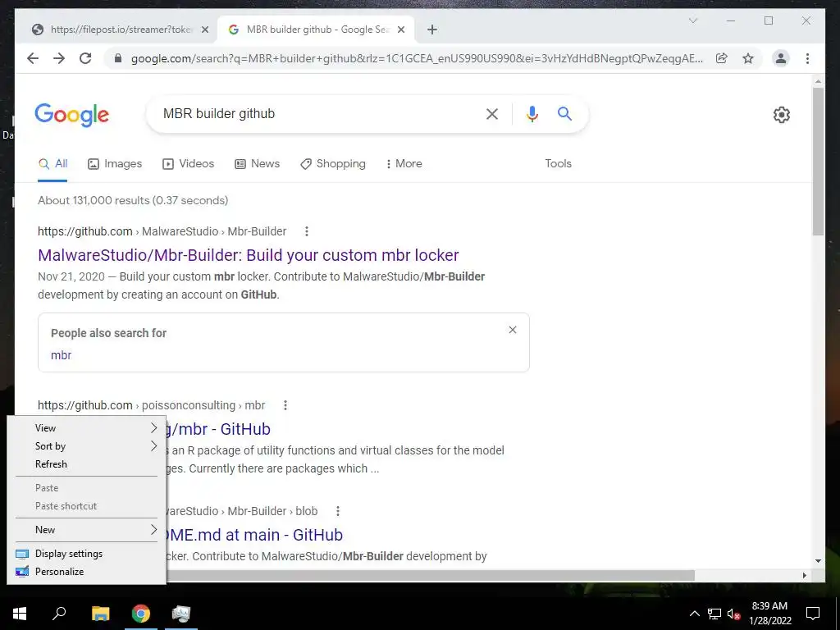Click the blue search magnifier icon
Image resolution: width=840 pixels, height=630 pixels.
pyautogui.click(x=564, y=113)
